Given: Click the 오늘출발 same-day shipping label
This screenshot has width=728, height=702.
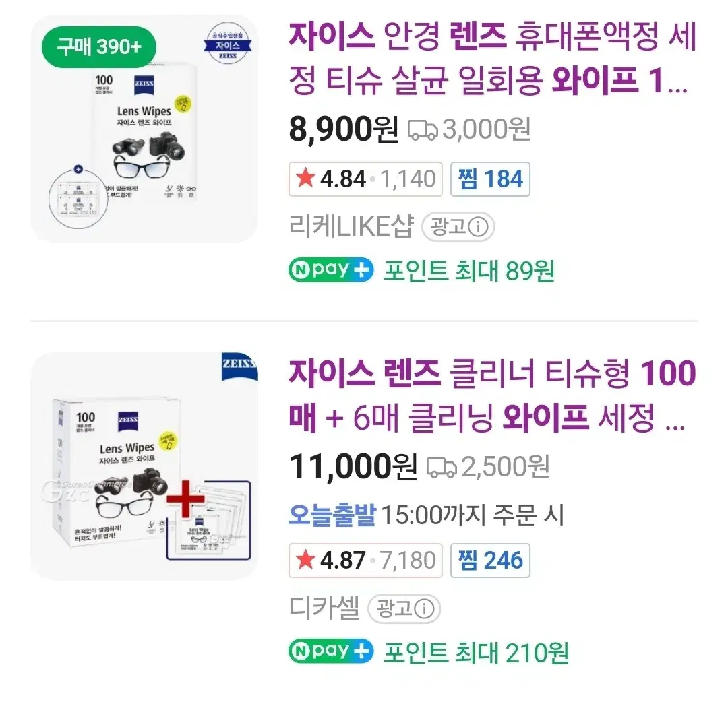Looking at the screenshot, I should pos(332,515).
